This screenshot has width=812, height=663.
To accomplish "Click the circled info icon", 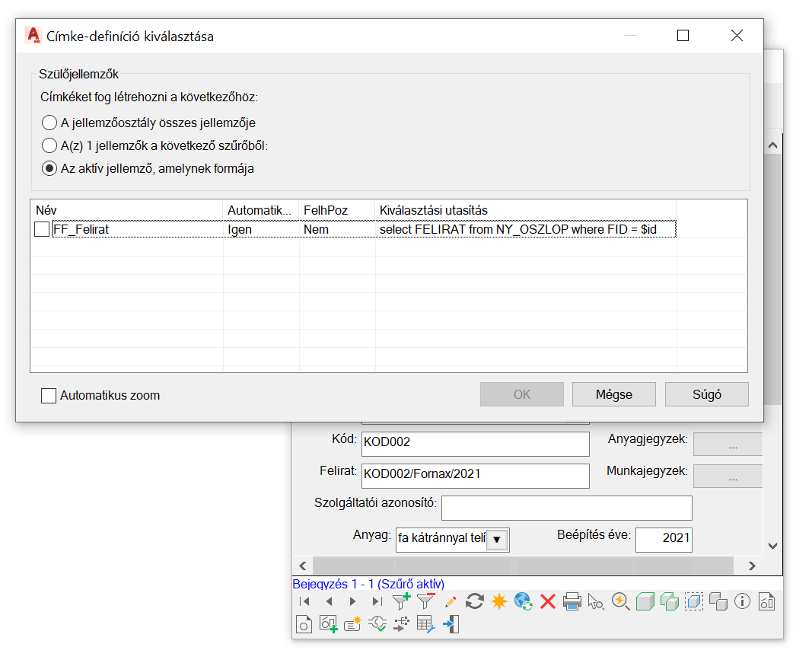I will [x=742, y=601].
